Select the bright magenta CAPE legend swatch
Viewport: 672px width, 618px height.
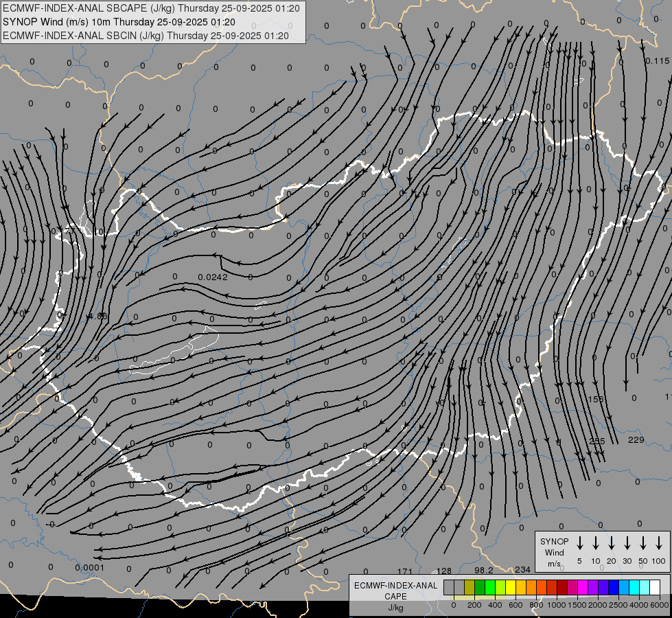[583, 587]
